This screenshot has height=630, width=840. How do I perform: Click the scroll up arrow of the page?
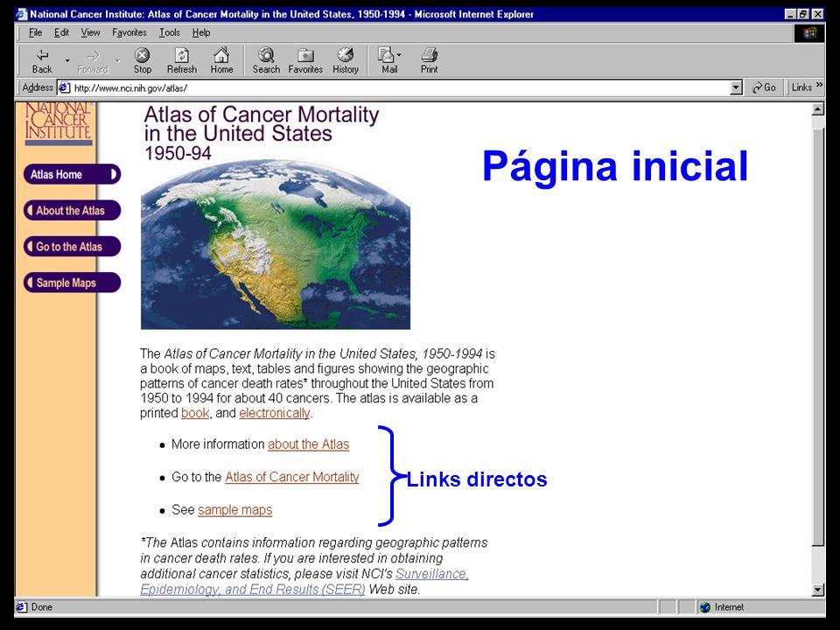click(817, 109)
